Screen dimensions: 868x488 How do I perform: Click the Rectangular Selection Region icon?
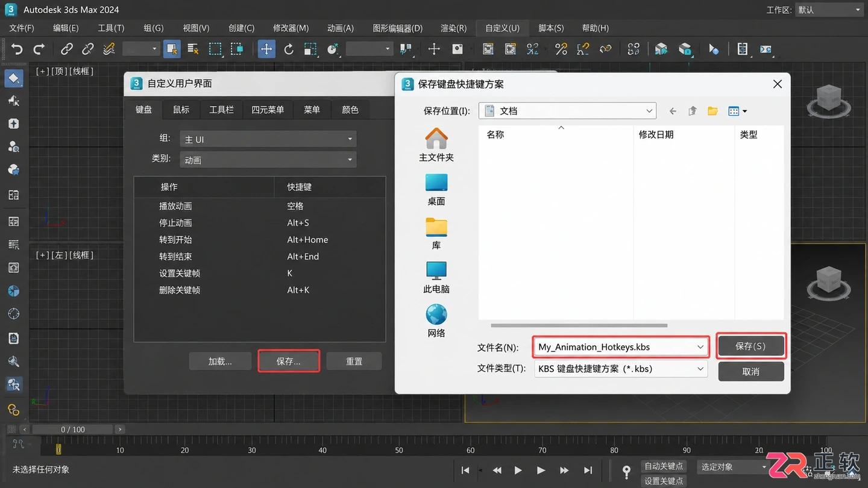tap(215, 49)
